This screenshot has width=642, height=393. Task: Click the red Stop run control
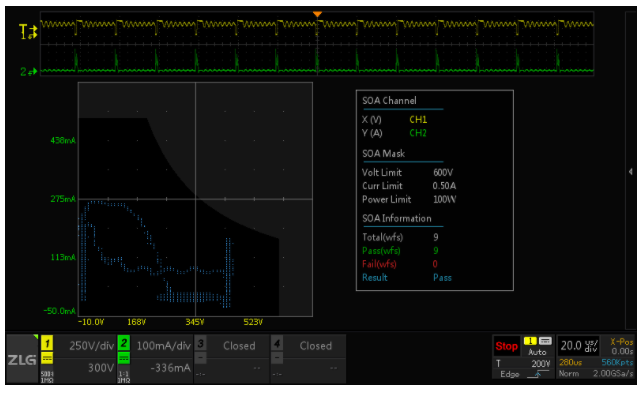pos(506,346)
